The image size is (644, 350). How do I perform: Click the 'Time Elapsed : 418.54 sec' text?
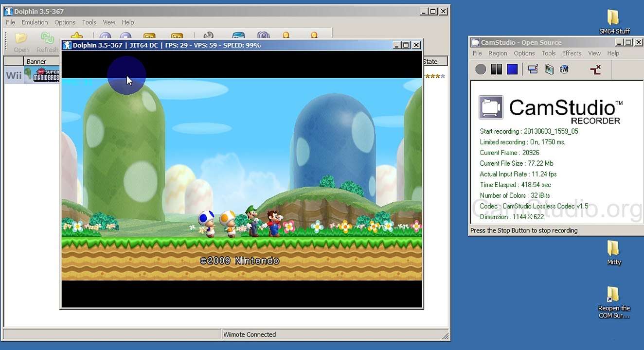tap(515, 185)
